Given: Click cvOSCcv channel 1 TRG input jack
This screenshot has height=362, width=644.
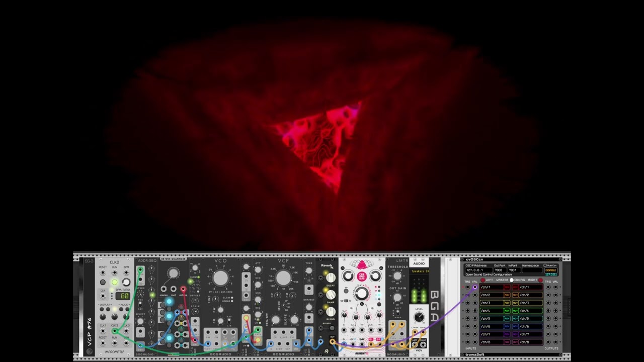Looking at the screenshot, I should pos(467,287).
